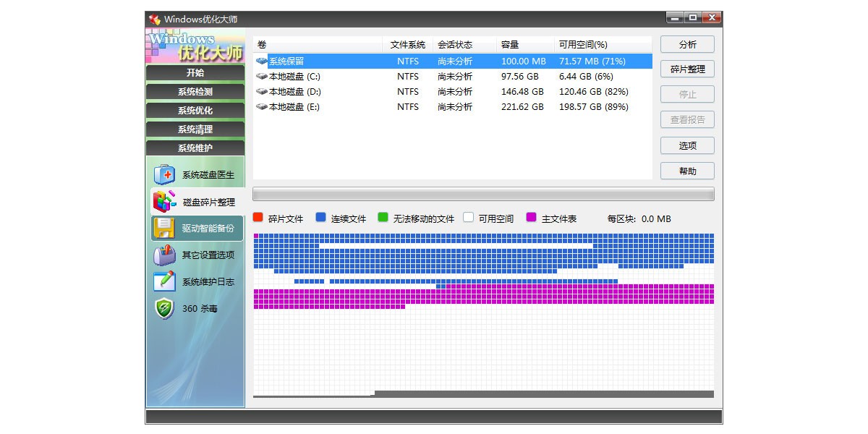Click 驱动智能备份 floppy disk icon
The height and width of the screenshot is (434, 868).
tap(164, 228)
